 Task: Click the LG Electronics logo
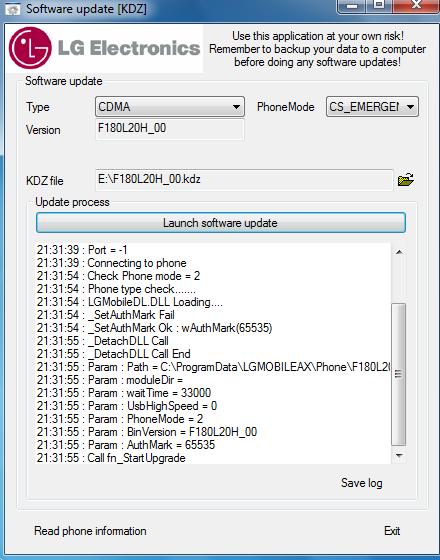coord(104,48)
